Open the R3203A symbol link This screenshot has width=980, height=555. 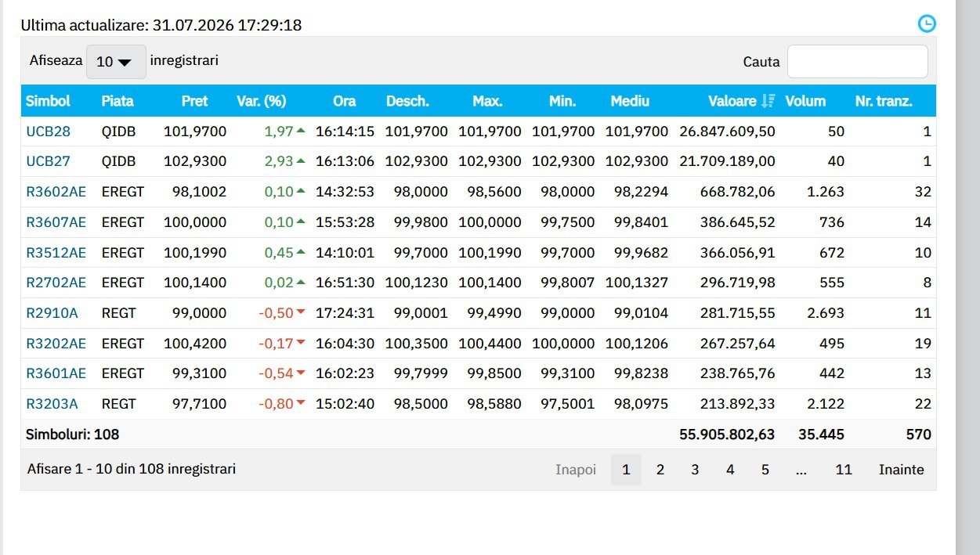(x=52, y=404)
